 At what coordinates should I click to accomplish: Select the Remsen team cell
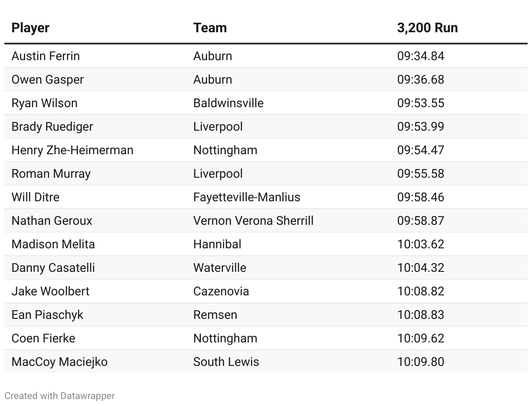[x=215, y=315]
